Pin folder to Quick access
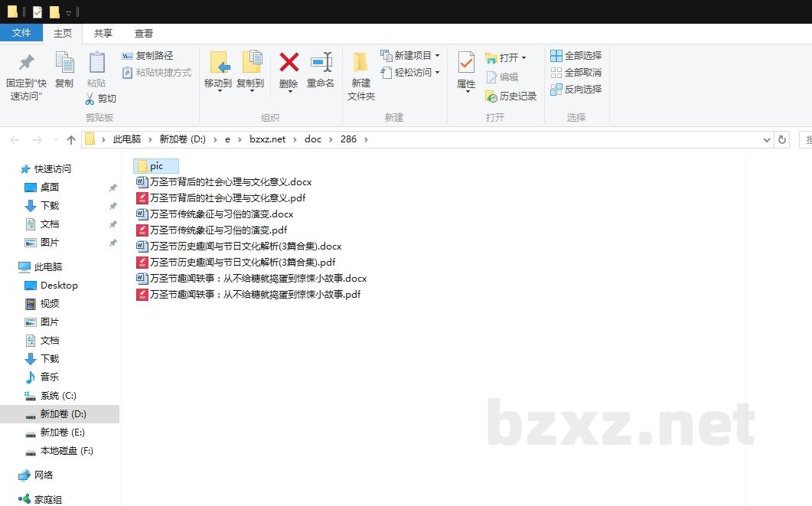Viewport: 812px width, 506px height. pyautogui.click(x=26, y=77)
